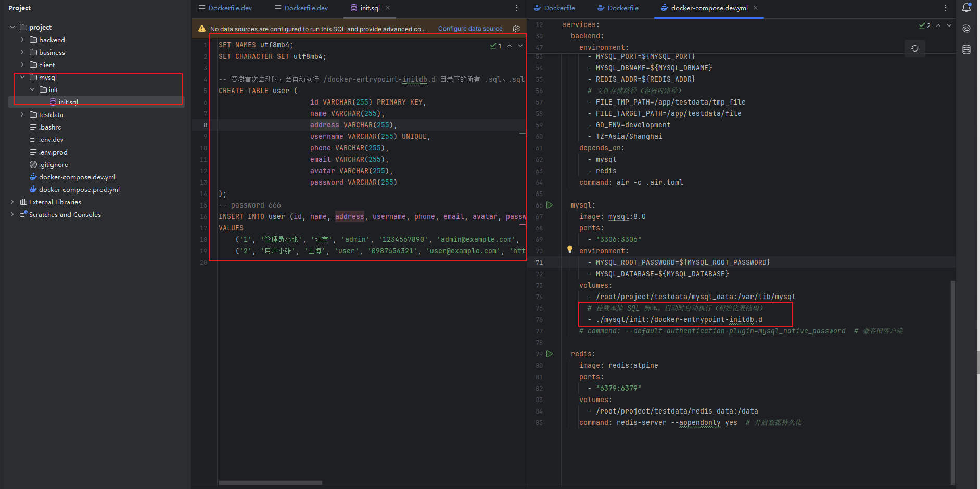Switch to the second Dockerfile.dev tab
Viewport: 980px width, 489px height.
[301, 8]
